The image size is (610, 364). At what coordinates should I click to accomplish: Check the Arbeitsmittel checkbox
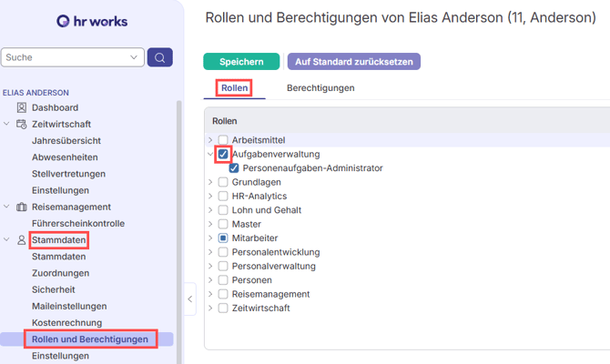tap(223, 140)
